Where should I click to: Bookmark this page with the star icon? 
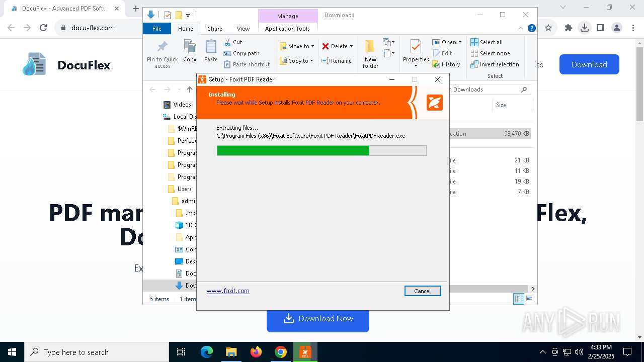[x=548, y=28]
